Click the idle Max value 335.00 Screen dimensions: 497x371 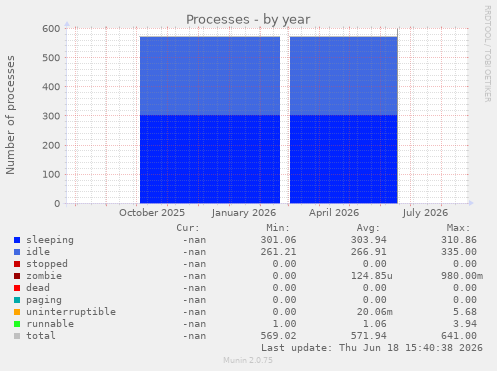click(x=459, y=252)
